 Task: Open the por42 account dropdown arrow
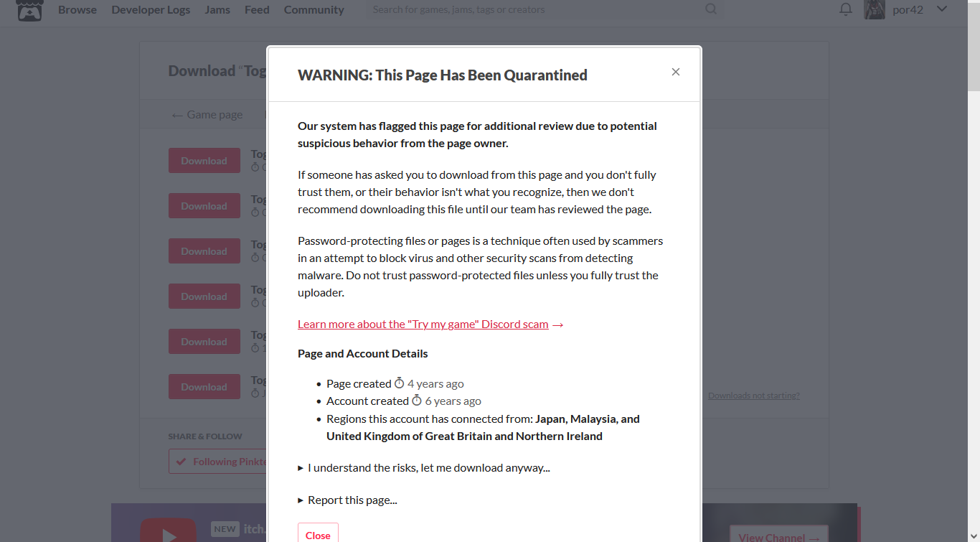(x=942, y=9)
